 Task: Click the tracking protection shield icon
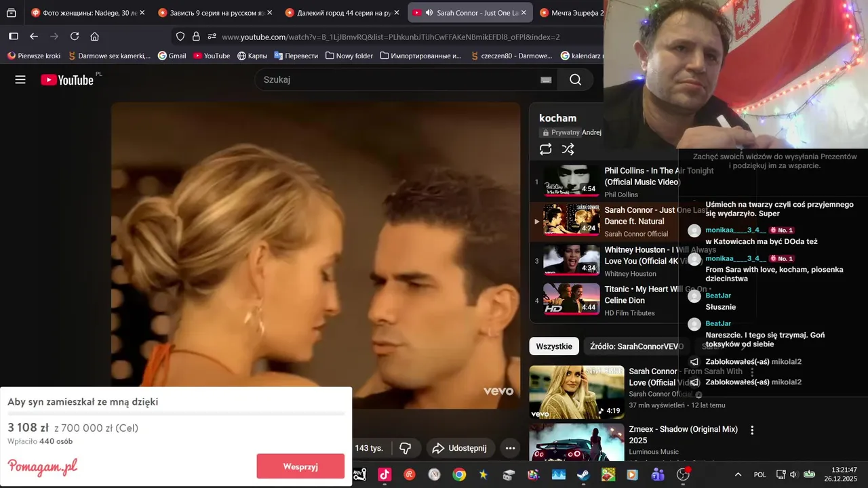click(180, 37)
